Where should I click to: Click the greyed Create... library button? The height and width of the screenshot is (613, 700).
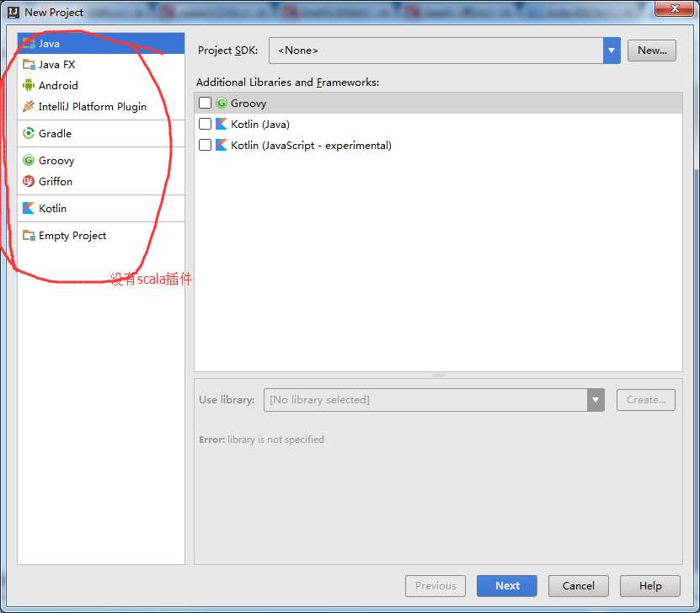point(646,400)
